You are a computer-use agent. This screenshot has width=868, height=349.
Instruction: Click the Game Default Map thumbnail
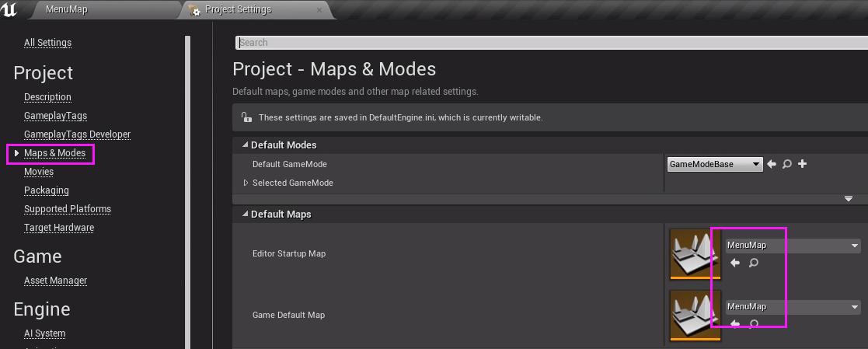[695, 316]
